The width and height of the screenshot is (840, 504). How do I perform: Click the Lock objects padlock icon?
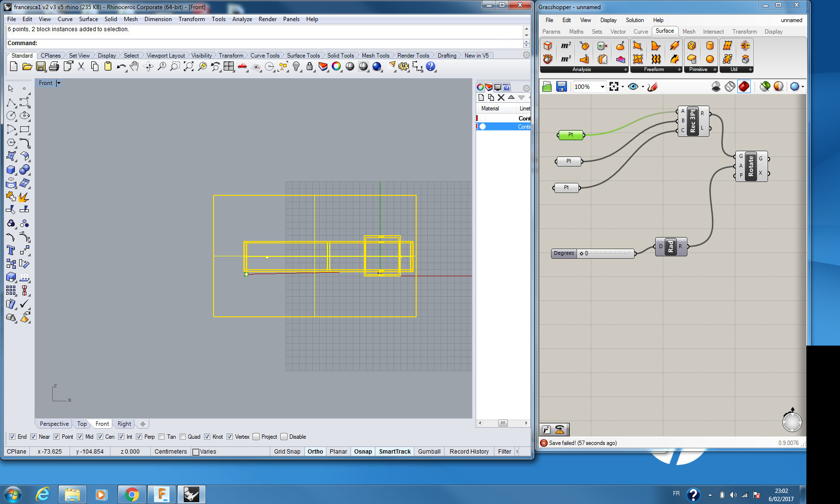[310, 67]
